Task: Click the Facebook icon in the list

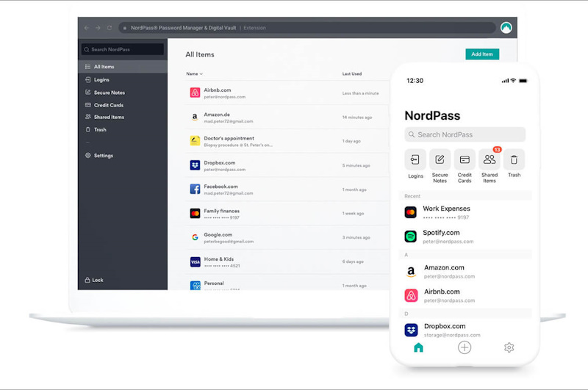Action: pyautogui.click(x=195, y=189)
